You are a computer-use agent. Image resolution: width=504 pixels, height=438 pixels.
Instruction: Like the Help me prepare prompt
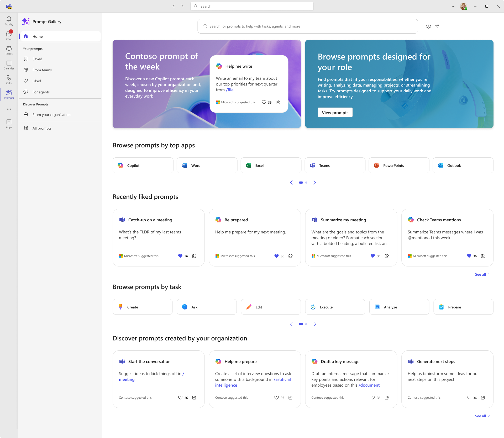pyautogui.click(x=276, y=398)
